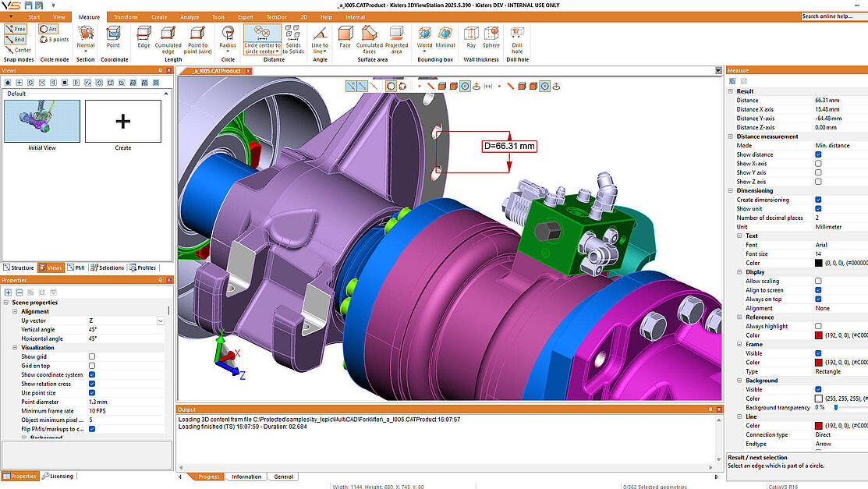Open the Up vector dropdown
The image size is (868, 489).
(161, 321)
